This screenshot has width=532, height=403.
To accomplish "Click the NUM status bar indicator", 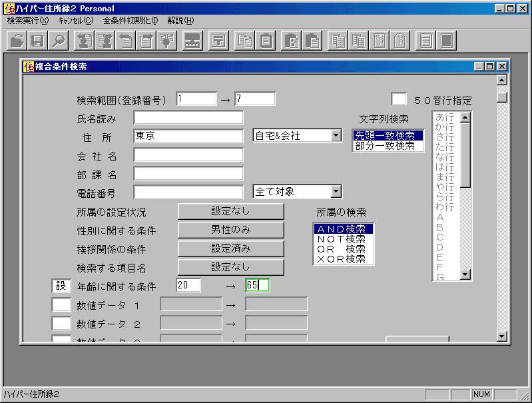I will coord(482,394).
